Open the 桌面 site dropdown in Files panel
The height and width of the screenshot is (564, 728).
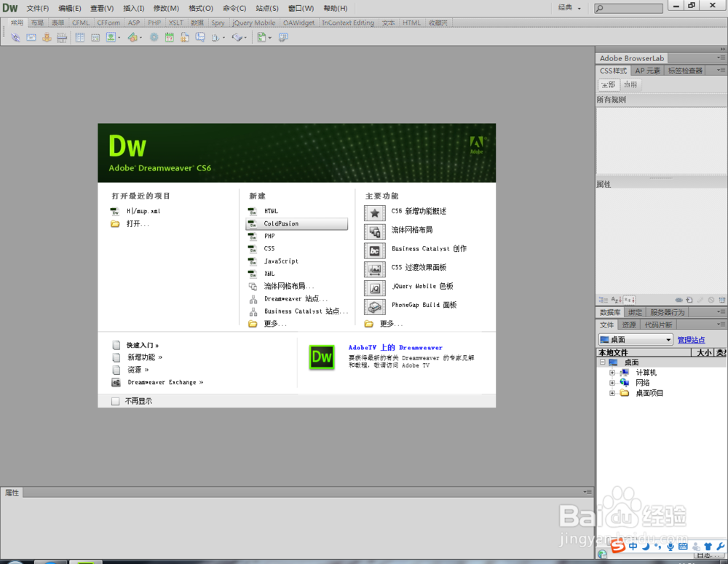pos(636,340)
